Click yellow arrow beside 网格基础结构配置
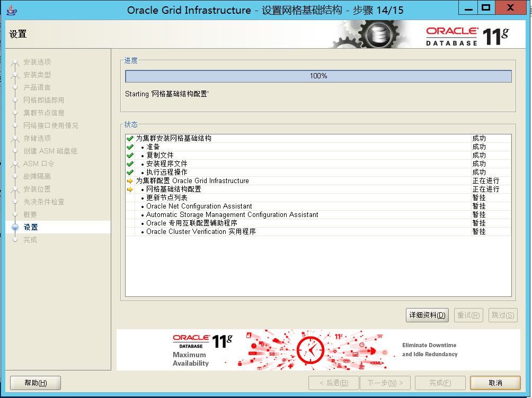Viewport: 532px width, 398px height. (130, 189)
